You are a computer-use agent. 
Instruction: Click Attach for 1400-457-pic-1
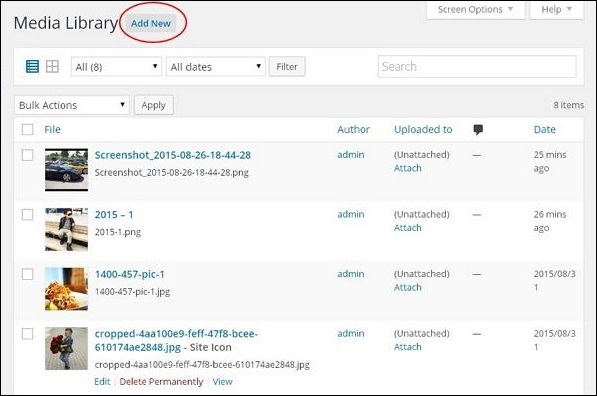[408, 287]
